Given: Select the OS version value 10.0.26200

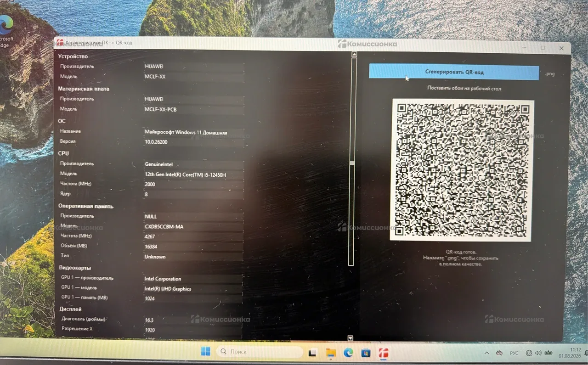Looking at the screenshot, I should (x=156, y=142).
